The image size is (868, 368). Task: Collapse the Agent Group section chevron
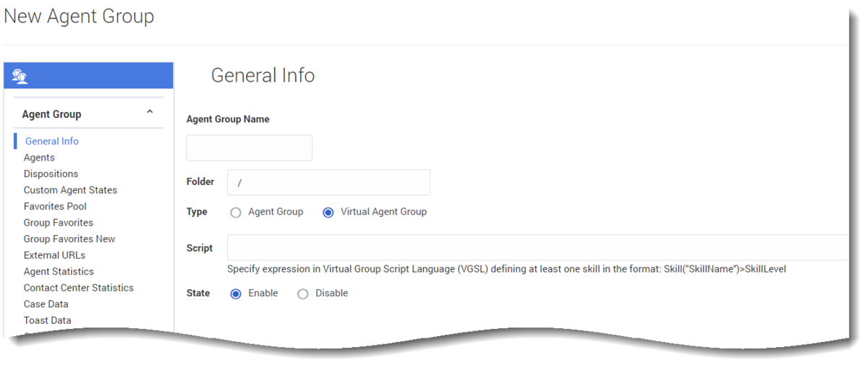[x=150, y=112]
